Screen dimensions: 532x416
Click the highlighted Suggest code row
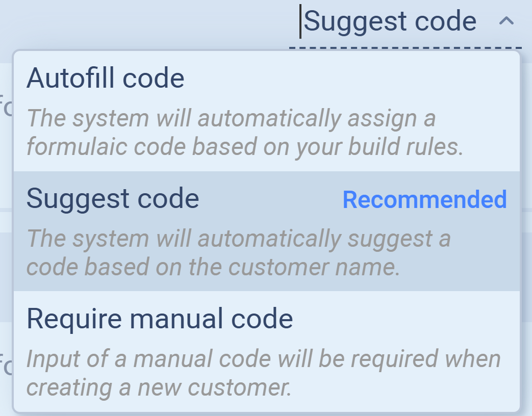(x=266, y=230)
